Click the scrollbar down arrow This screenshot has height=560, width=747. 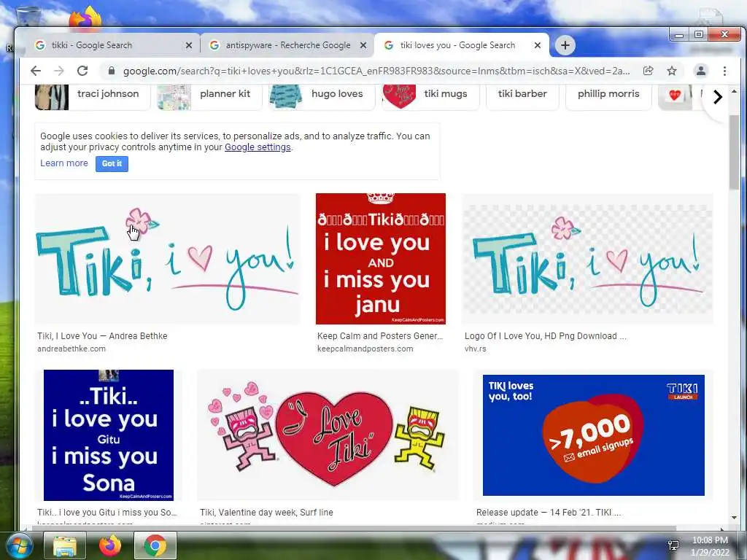[734, 518]
